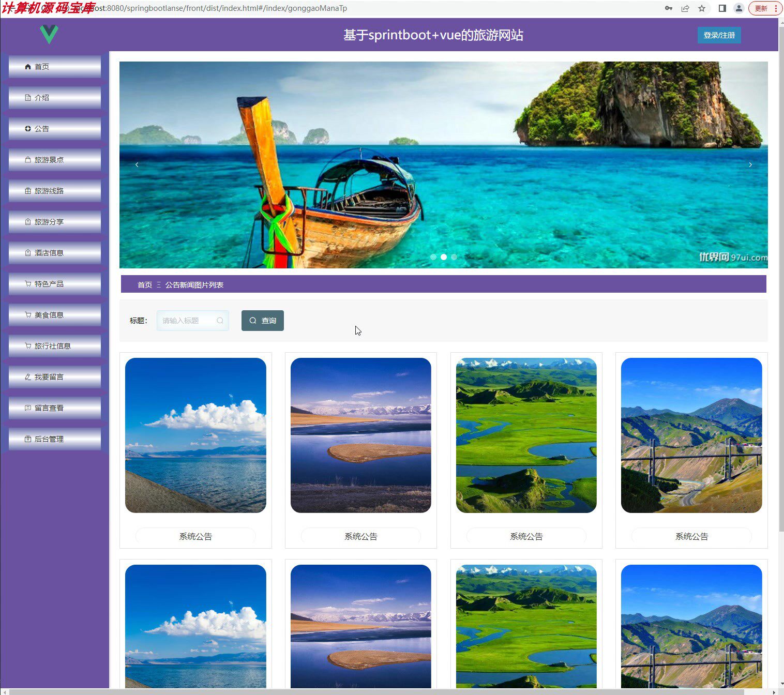This screenshot has width=784, height=695.
Task: Click the magnifier icon inside the title search box
Action: point(221,320)
